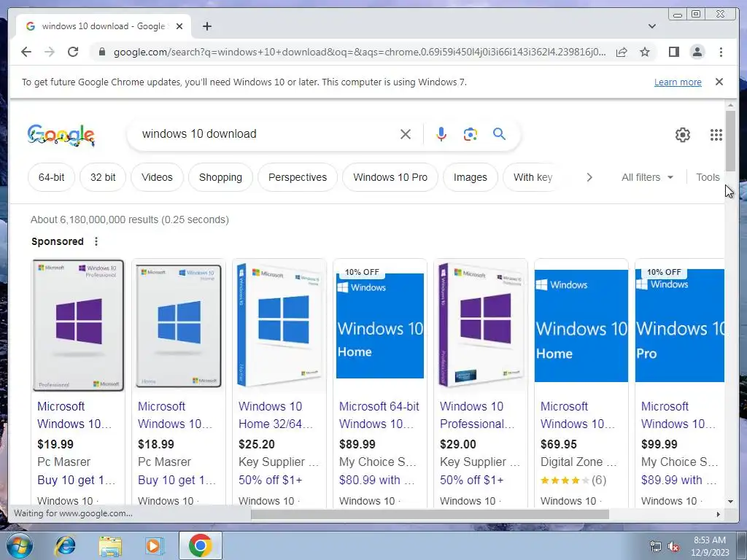Search by image with Lens icon
The image size is (747, 560).
click(x=471, y=134)
